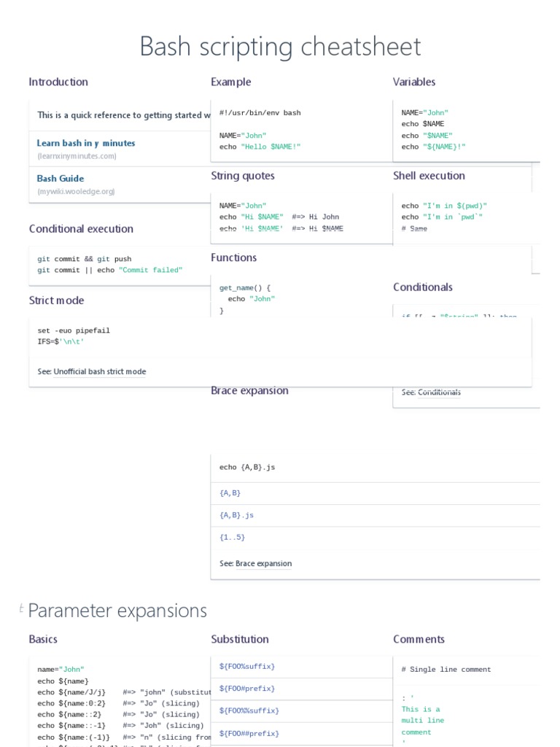
Task: Select the Parameter expansions section heading
Action: 117,610
